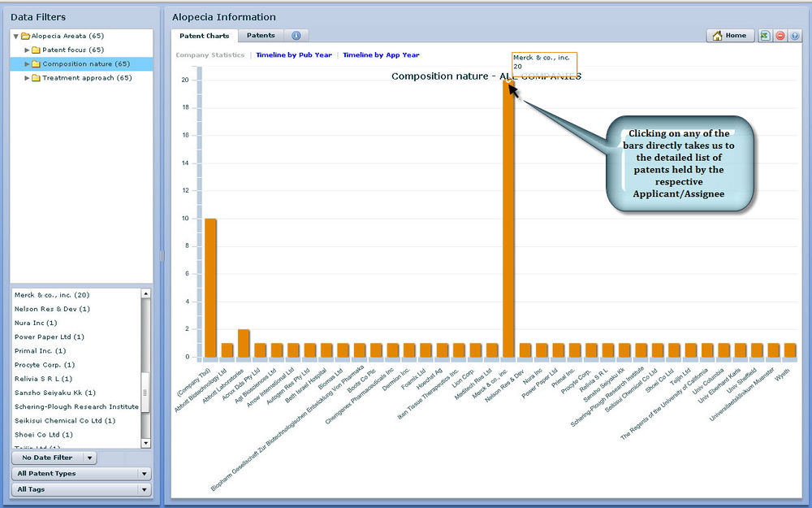Open the info tab icon
The height and width of the screenshot is (508, 812).
[296, 36]
